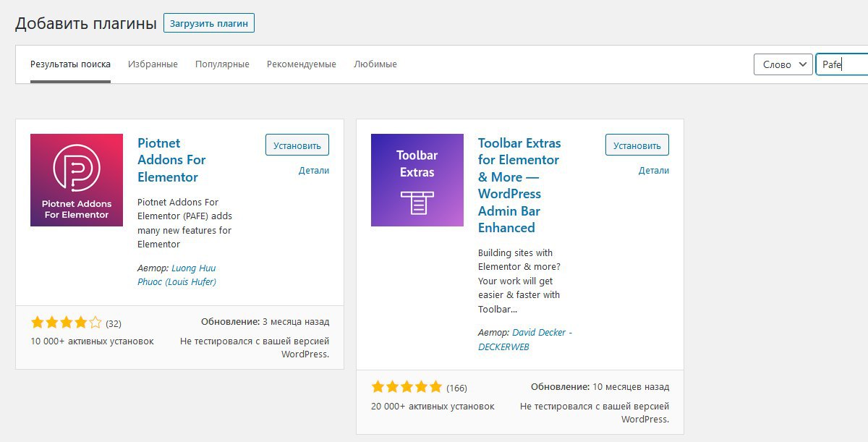Screen dimensions: 868x442
Task: Open Детали for Piotnet Addons For Elementor
Action: pyautogui.click(x=314, y=171)
